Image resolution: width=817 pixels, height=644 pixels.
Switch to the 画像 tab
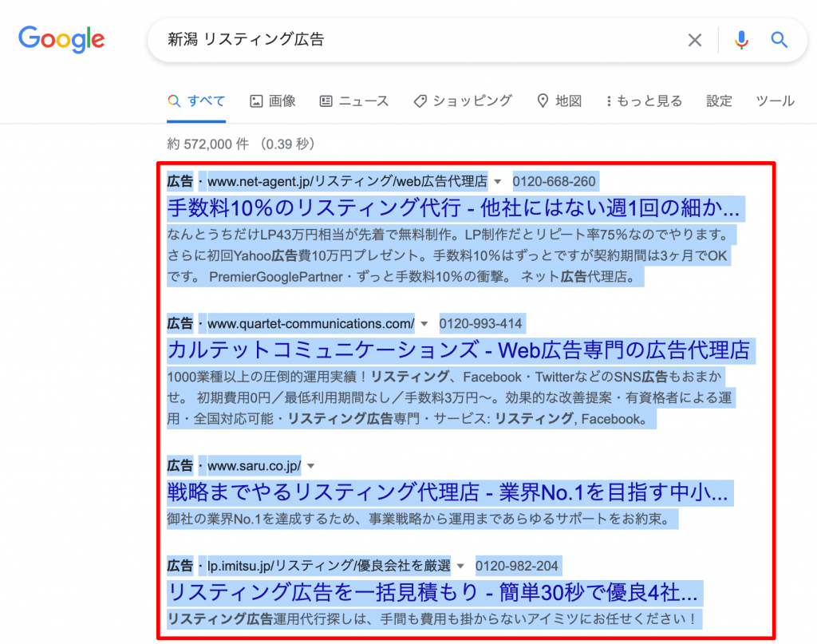click(273, 101)
